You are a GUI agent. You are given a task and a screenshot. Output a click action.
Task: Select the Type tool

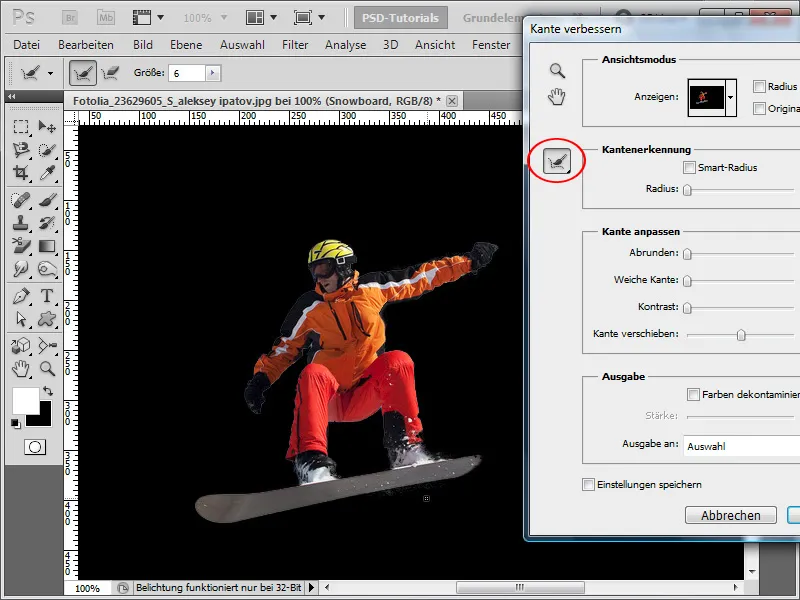pos(47,295)
